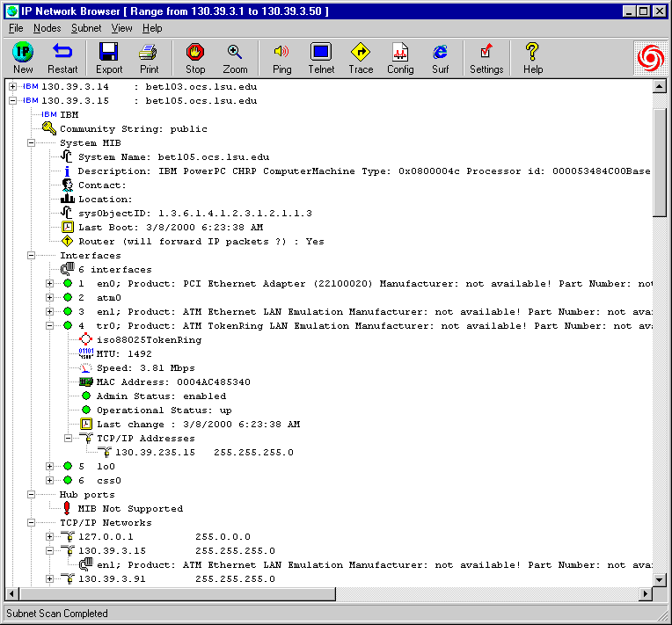This screenshot has height=625, width=672.
Task: Click the app icon in title bar
Action: coord(12,11)
